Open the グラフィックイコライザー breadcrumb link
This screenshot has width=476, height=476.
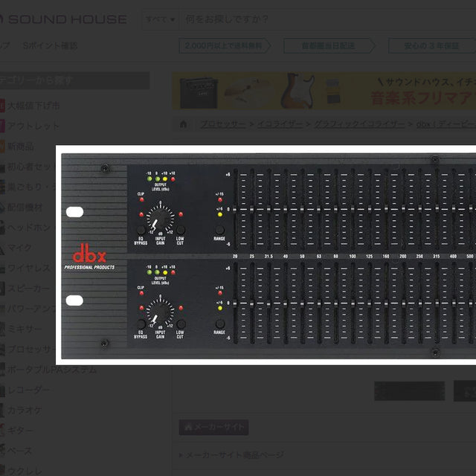tap(359, 124)
